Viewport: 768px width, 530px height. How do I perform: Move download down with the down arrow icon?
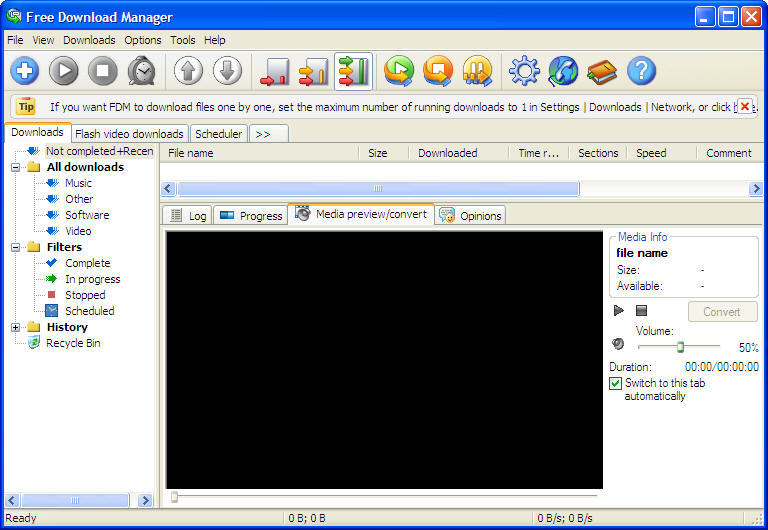pos(227,71)
